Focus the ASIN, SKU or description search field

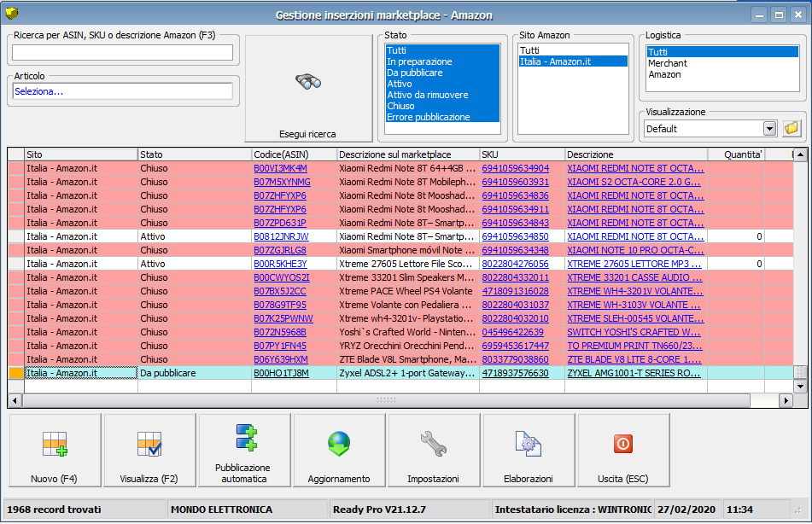(x=123, y=52)
